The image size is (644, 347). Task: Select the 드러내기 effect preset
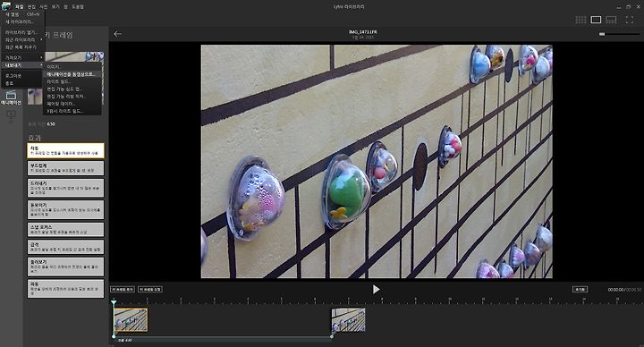coord(65,188)
